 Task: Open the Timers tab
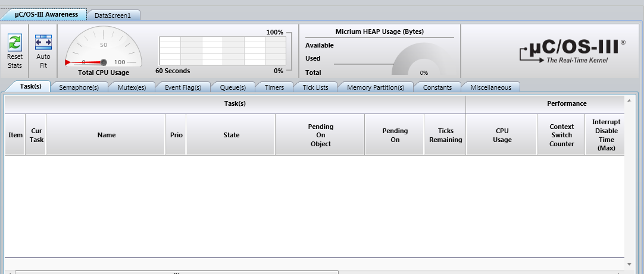click(x=274, y=87)
